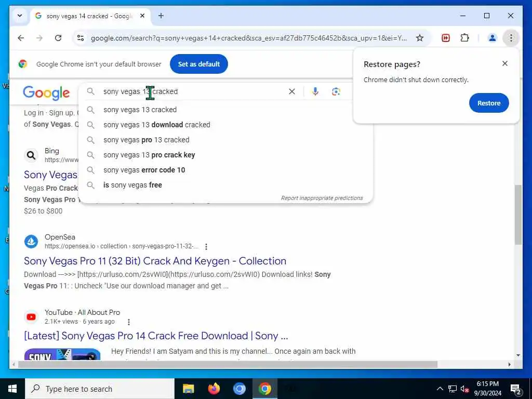This screenshot has height=399, width=532.
Task: Click the forward navigation arrow
Action: [39, 38]
